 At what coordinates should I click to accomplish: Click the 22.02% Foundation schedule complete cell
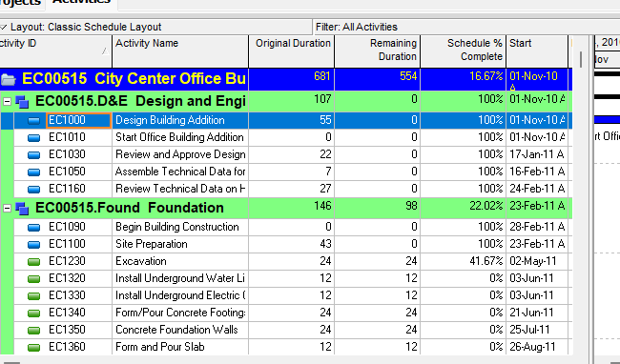point(464,208)
